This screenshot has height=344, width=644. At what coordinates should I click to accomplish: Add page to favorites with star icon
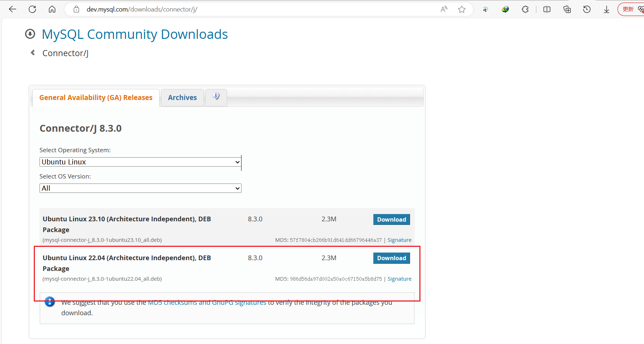click(x=462, y=9)
